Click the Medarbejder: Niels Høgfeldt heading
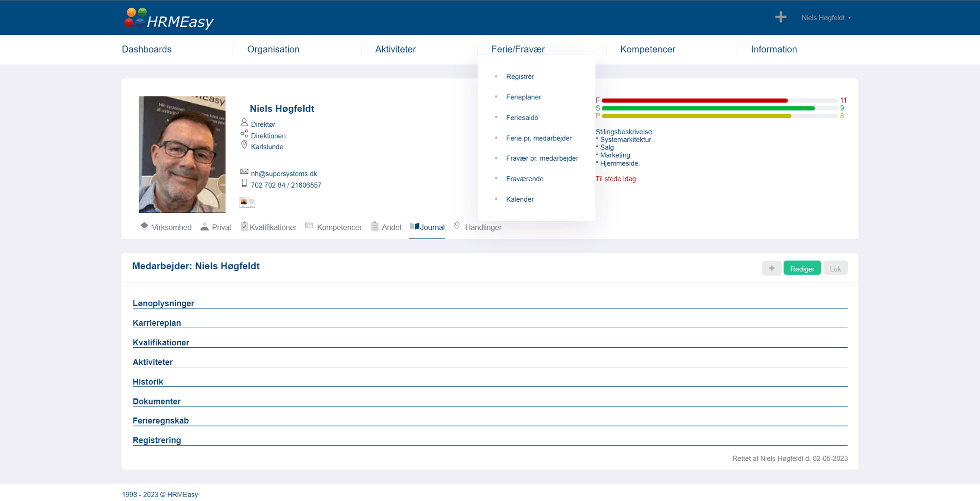Screen dimensions: 980x501 click(x=196, y=266)
